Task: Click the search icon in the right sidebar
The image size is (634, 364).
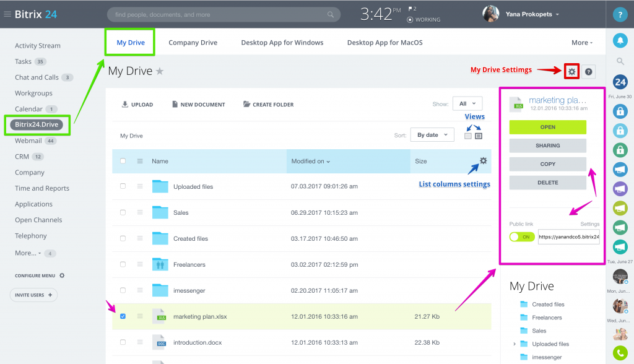Action: (620, 61)
